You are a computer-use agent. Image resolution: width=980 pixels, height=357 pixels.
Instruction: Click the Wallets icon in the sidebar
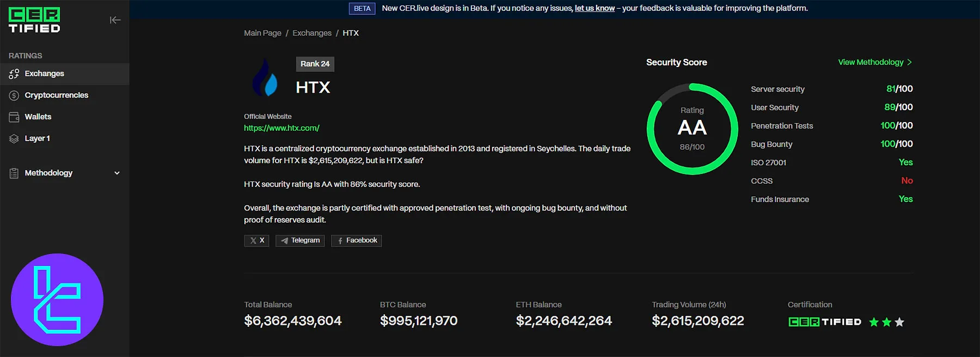tap(14, 117)
